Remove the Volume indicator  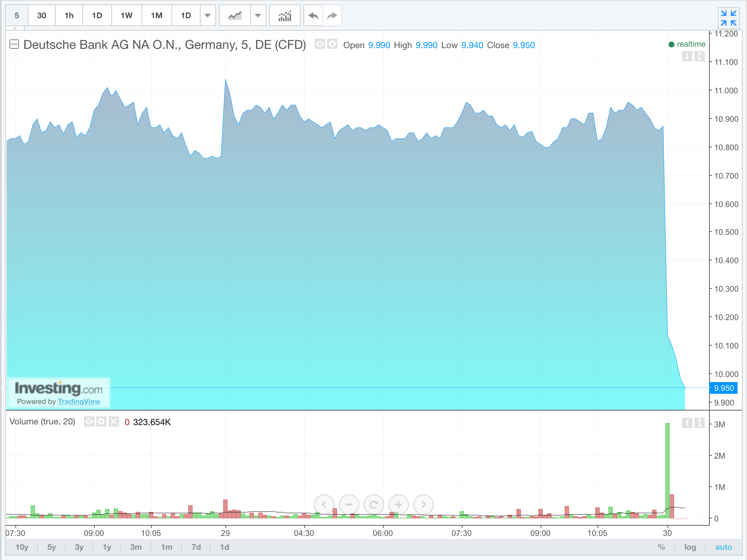(x=114, y=422)
